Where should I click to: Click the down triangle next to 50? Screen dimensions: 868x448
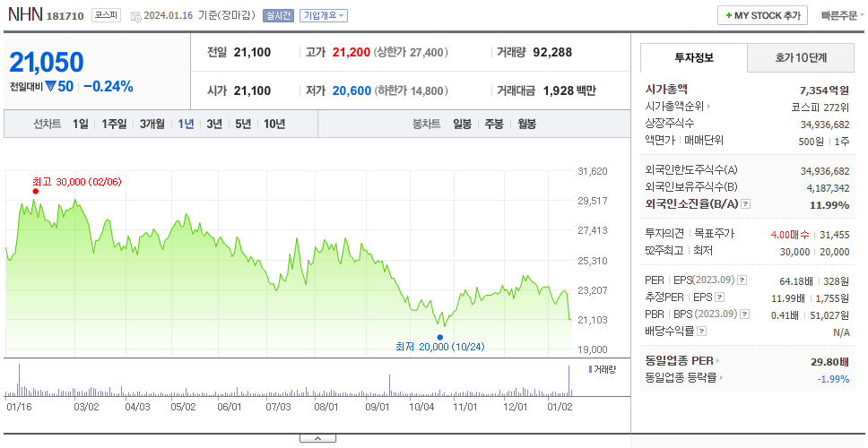pos(51,86)
